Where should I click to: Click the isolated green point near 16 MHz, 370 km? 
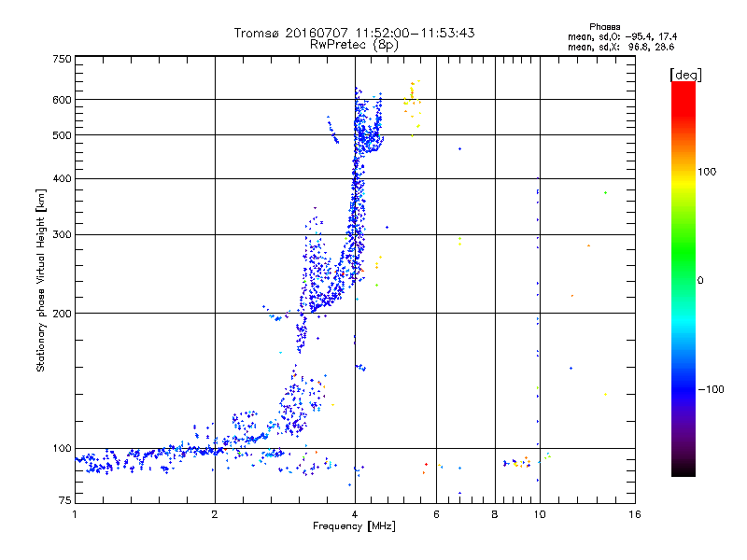(605, 193)
